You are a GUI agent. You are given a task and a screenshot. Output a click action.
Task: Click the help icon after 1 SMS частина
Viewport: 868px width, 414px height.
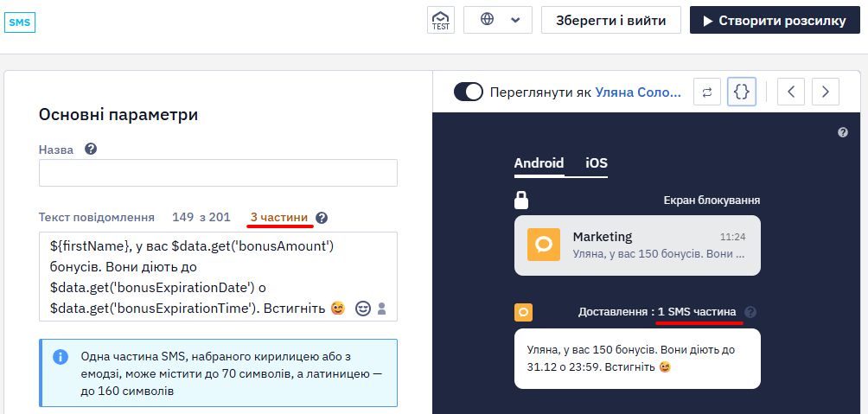click(750, 312)
